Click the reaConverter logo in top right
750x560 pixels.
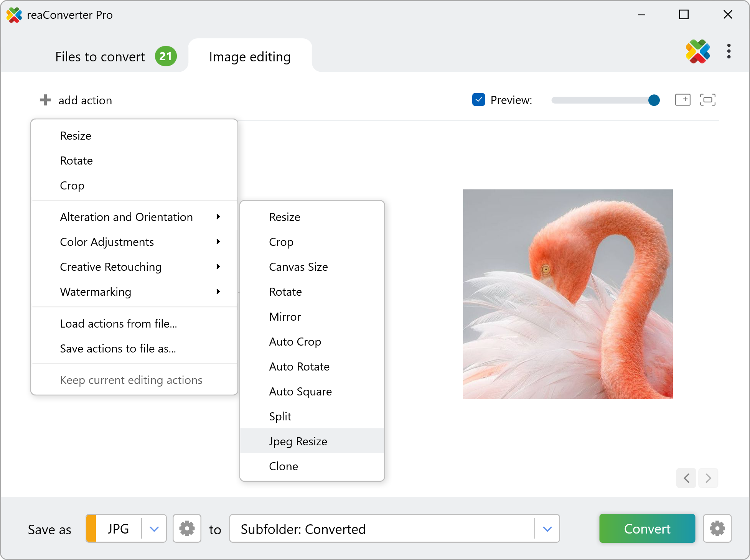(697, 51)
